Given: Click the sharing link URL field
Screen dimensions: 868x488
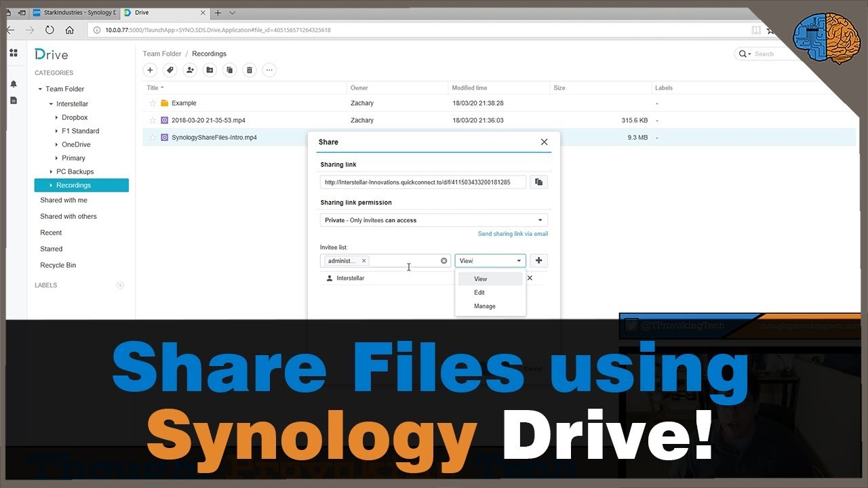Looking at the screenshot, I should (423, 182).
